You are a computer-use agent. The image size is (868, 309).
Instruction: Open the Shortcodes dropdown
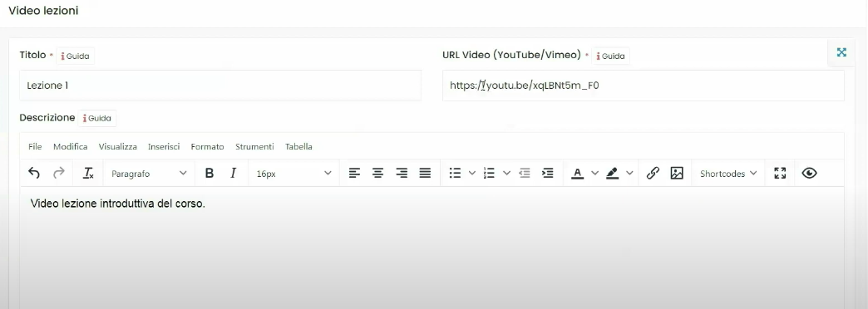728,174
